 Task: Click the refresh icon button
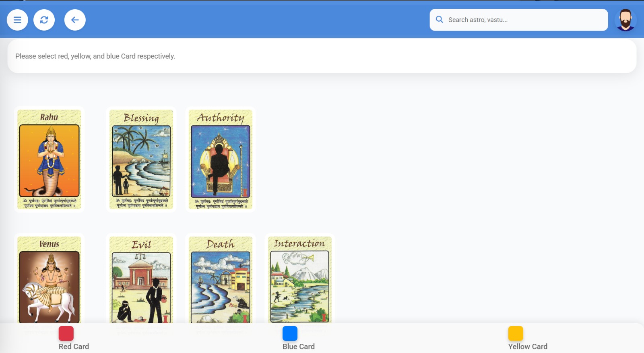pos(44,20)
